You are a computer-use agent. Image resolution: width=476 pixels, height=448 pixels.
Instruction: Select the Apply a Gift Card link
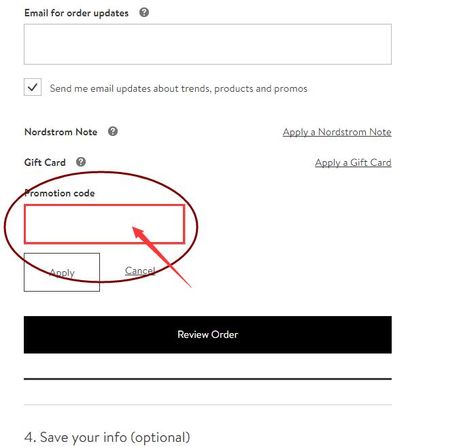point(353,162)
